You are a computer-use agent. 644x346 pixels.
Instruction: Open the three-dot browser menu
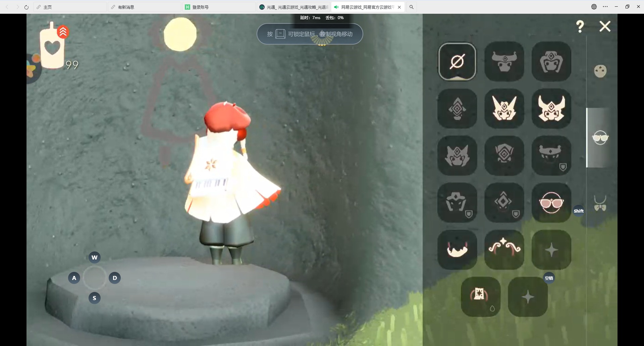[605, 7]
